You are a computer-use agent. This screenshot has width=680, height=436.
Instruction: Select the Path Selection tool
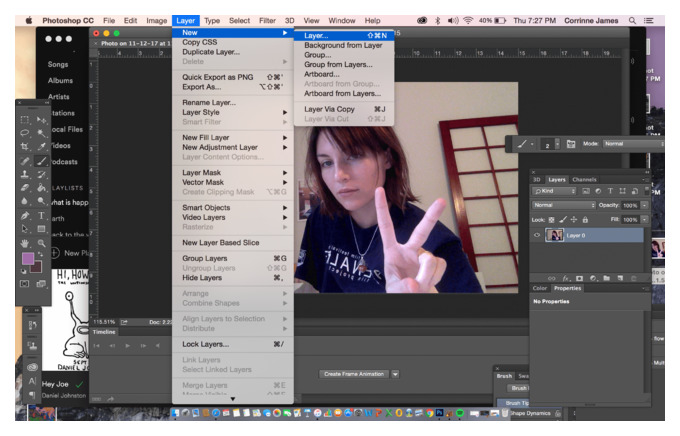coord(25,229)
